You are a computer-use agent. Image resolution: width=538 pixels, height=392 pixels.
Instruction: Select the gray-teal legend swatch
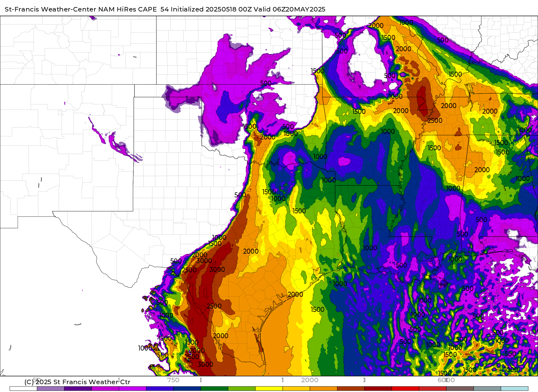487,389
